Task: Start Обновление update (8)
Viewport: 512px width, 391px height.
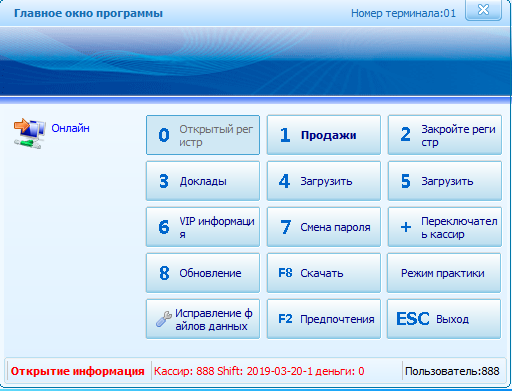Action: [x=203, y=273]
